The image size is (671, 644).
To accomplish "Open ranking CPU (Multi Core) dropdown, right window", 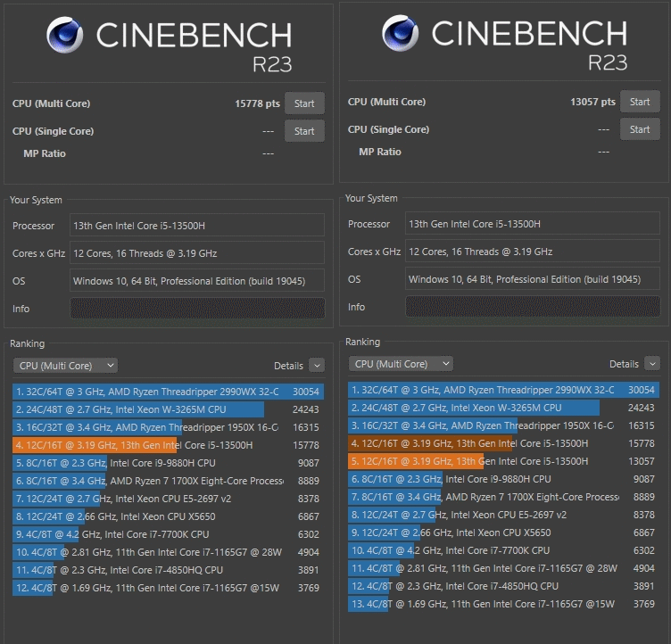I will click(401, 364).
